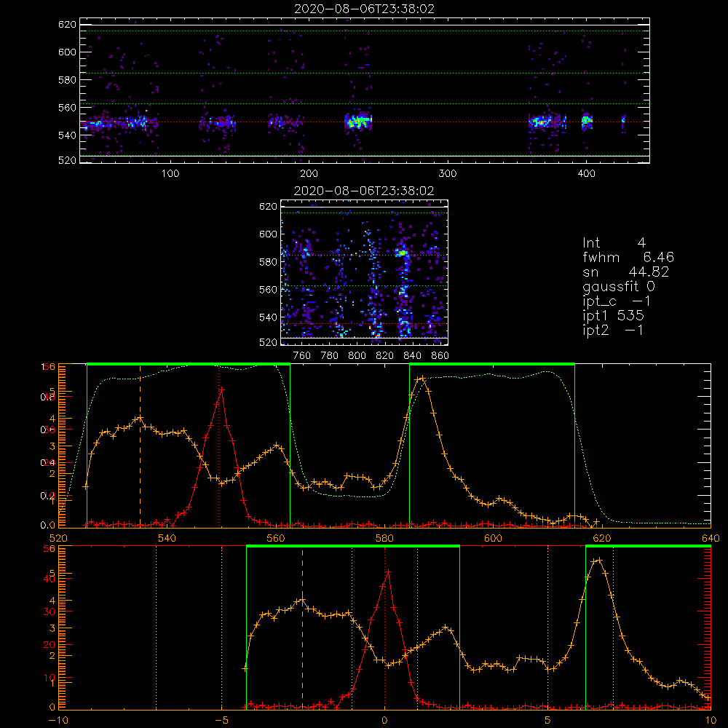
Task: Click the tall orange peak near 587 in upper profile
Action: [422, 379]
